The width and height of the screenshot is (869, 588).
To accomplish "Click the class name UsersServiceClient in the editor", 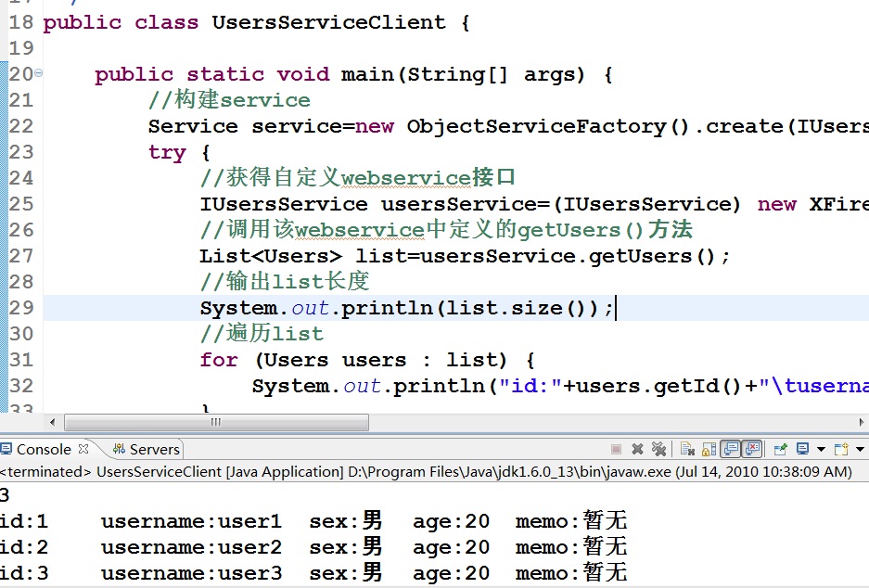I will (x=328, y=22).
